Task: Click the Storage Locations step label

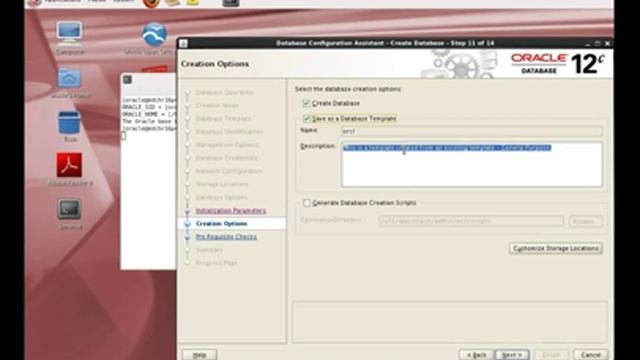Action: [x=222, y=184]
